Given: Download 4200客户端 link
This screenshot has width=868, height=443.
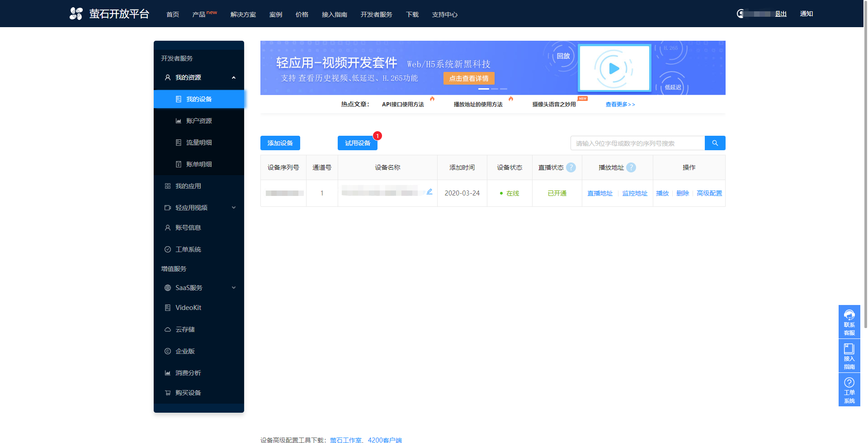Looking at the screenshot, I should (x=385, y=440).
